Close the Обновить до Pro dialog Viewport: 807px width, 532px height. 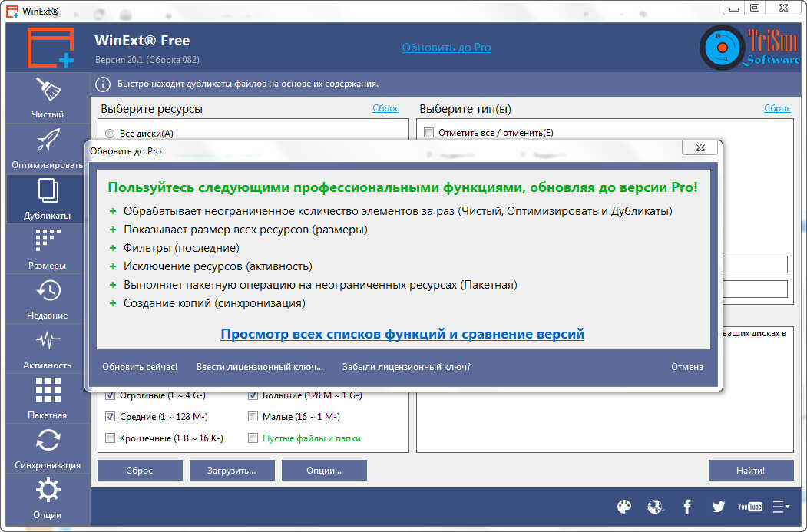tap(700, 147)
